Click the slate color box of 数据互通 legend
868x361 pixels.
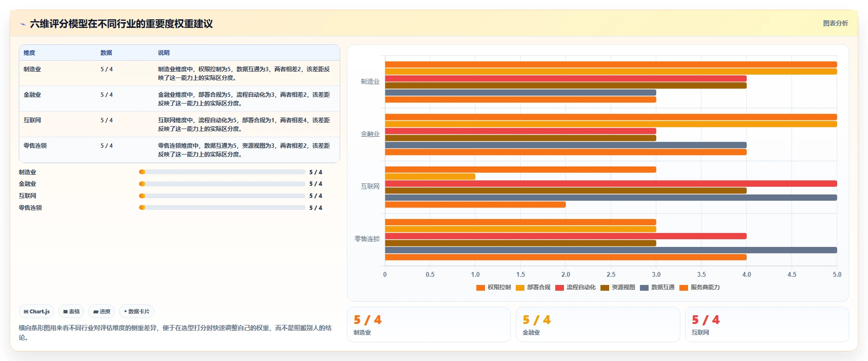[x=644, y=288]
